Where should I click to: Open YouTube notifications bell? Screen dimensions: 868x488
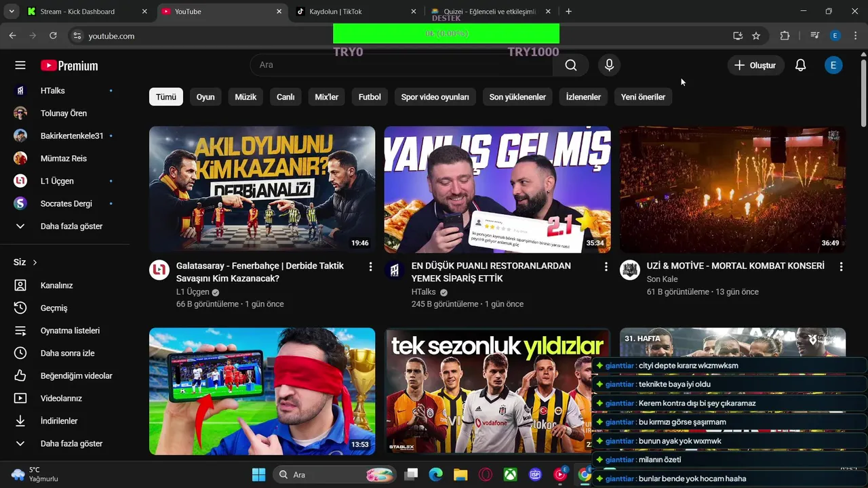click(800, 65)
